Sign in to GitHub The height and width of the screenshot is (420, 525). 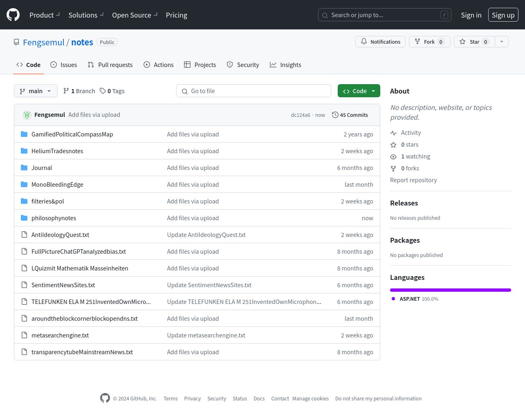pos(471,15)
